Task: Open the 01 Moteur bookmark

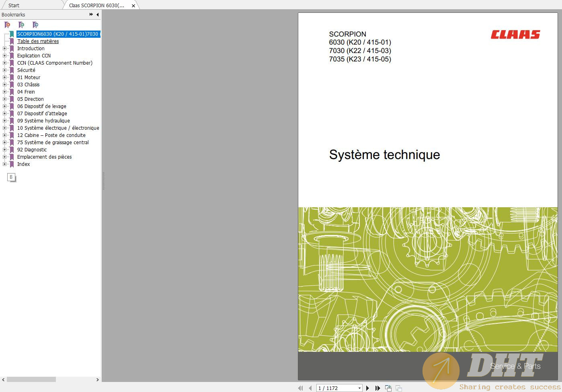Action: 29,78
